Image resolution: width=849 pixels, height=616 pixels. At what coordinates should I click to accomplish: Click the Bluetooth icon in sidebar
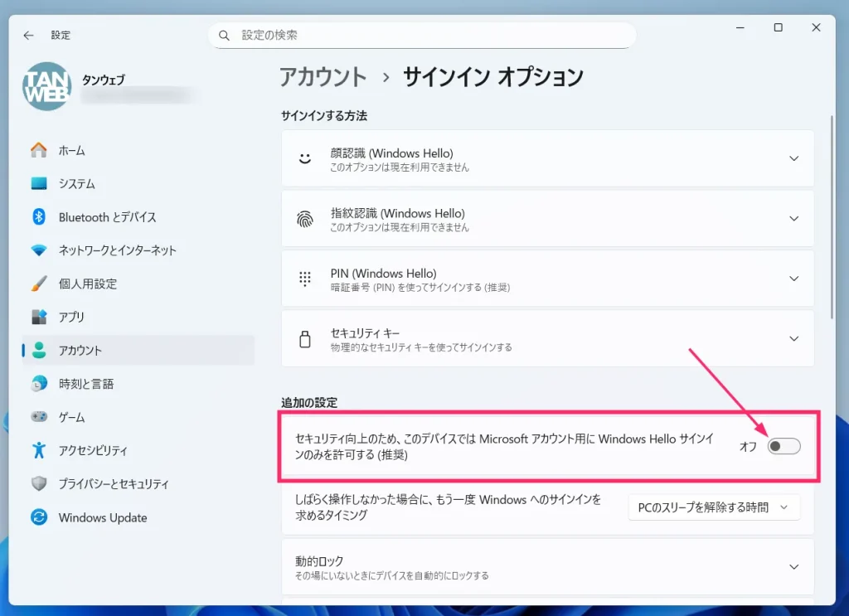pyautogui.click(x=38, y=216)
